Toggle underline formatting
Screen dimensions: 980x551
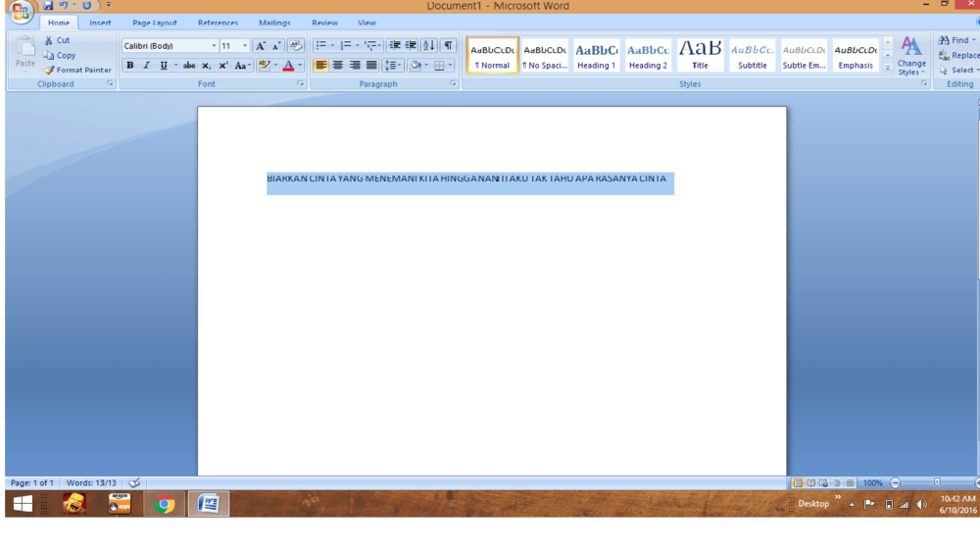point(164,65)
